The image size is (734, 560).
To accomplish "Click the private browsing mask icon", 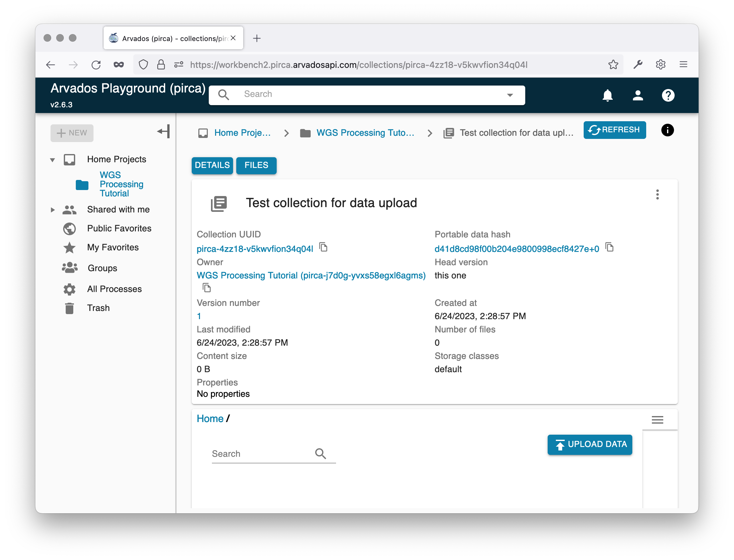I will pos(119,65).
